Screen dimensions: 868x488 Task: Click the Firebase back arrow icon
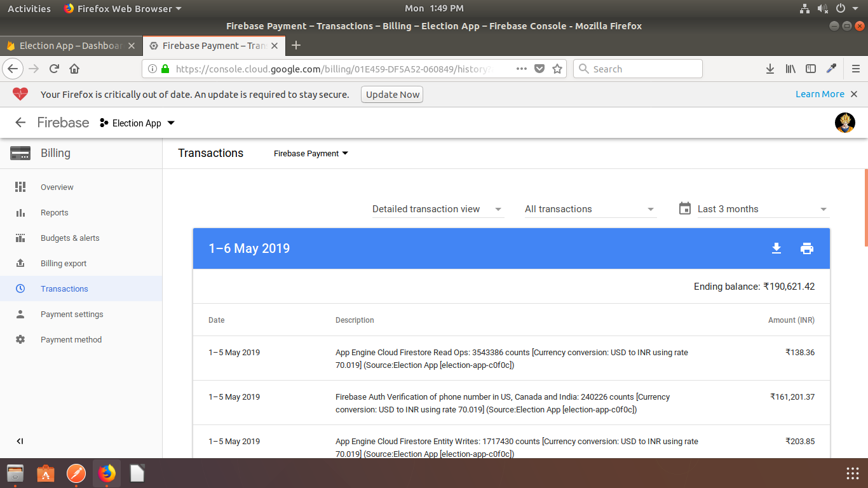click(x=20, y=123)
